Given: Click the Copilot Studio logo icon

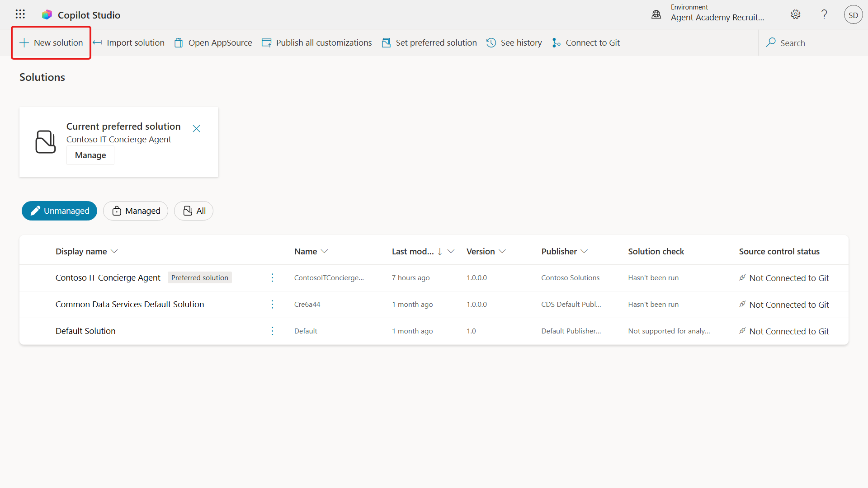Looking at the screenshot, I should pyautogui.click(x=47, y=15).
